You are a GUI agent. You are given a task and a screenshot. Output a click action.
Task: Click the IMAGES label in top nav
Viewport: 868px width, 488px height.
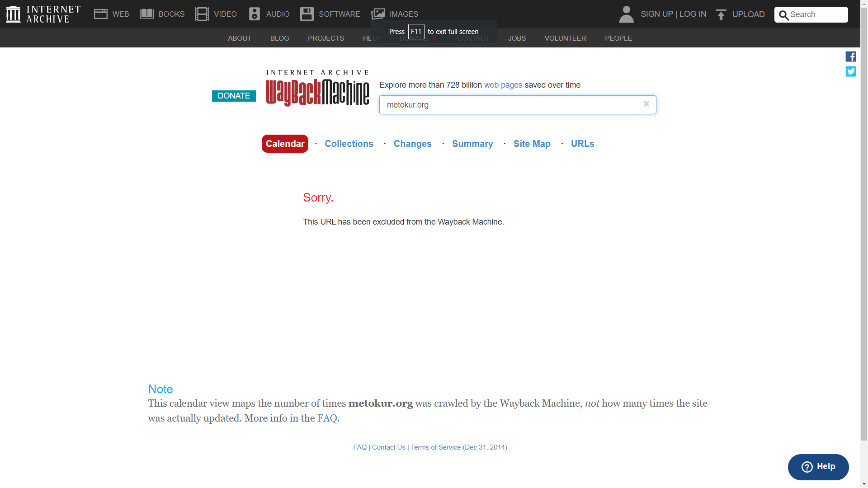404,14
